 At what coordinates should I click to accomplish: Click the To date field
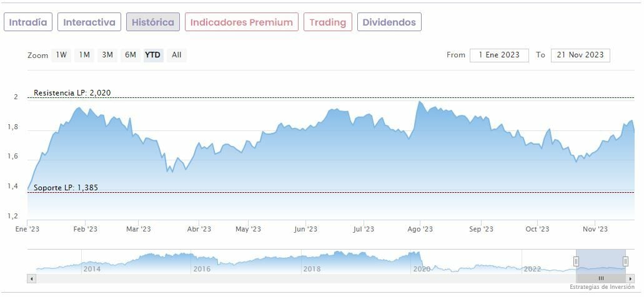(x=580, y=55)
